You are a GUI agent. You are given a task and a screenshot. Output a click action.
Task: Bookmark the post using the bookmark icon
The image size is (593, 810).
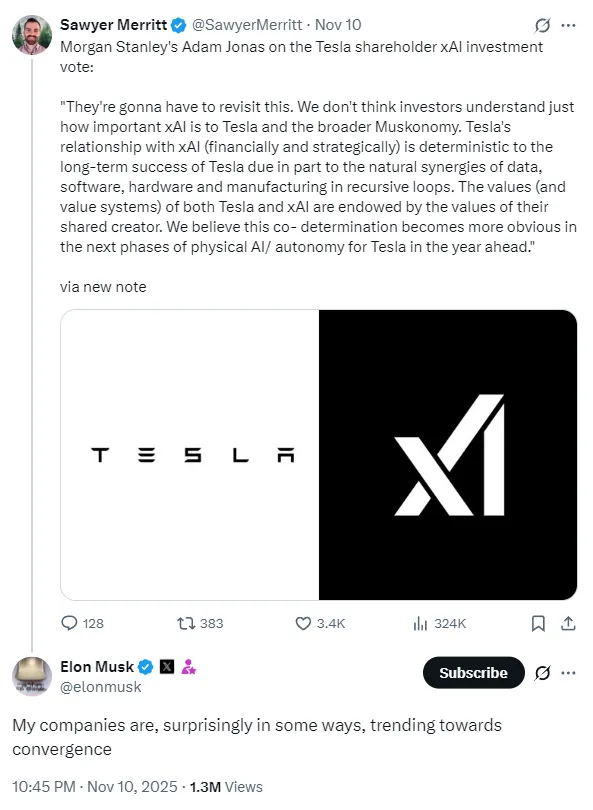tap(538, 623)
